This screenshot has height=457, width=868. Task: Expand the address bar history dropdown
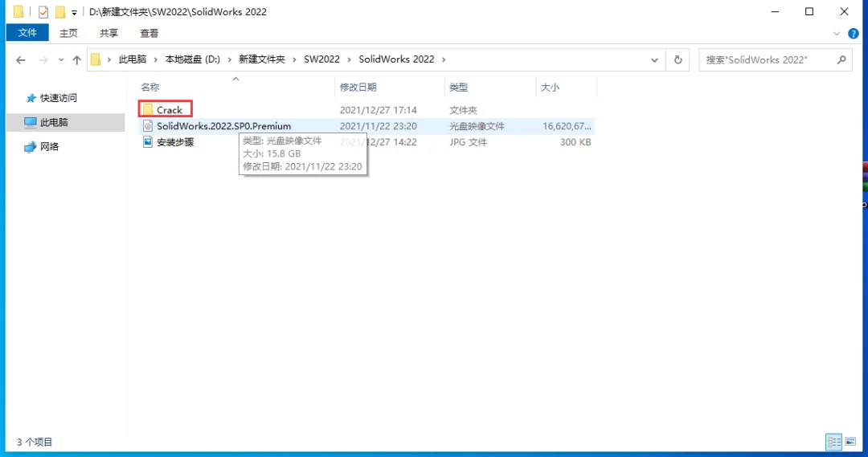pyautogui.click(x=654, y=59)
